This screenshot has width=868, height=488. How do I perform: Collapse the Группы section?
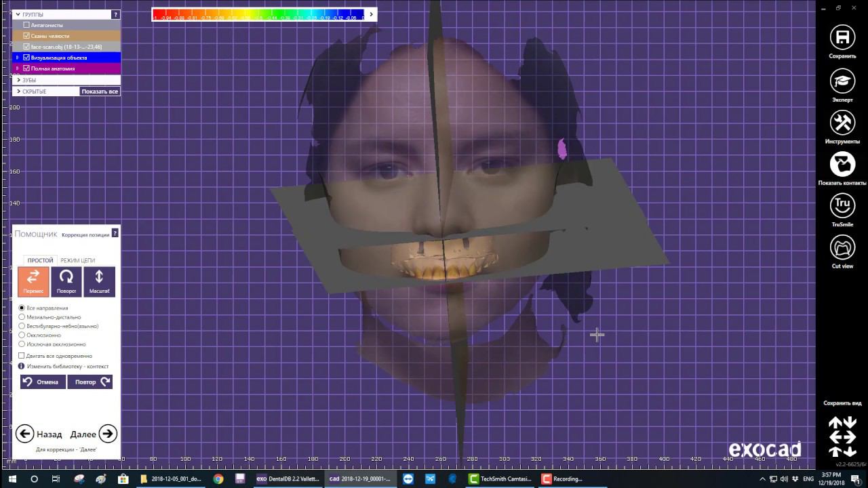(18, 14)
